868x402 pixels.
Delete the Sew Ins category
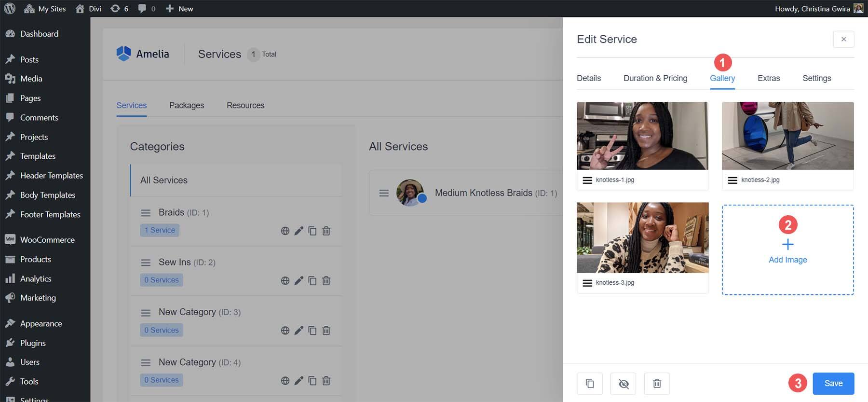pos(326,280)
